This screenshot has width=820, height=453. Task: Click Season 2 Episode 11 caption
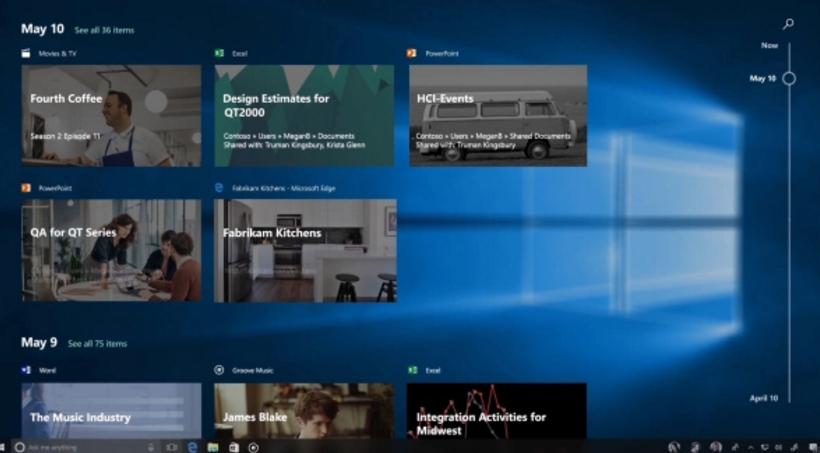click(65, 136)
